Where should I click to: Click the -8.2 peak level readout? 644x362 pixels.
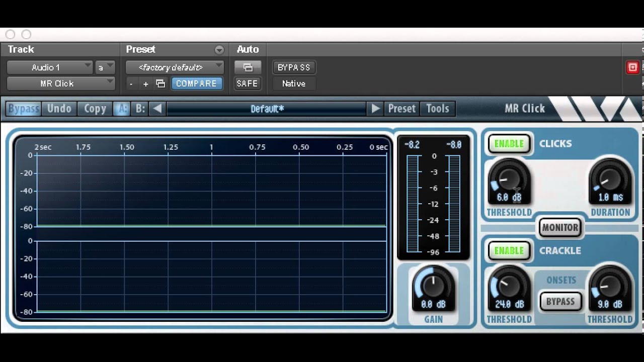pyautogui.click(x=412, y=145)
